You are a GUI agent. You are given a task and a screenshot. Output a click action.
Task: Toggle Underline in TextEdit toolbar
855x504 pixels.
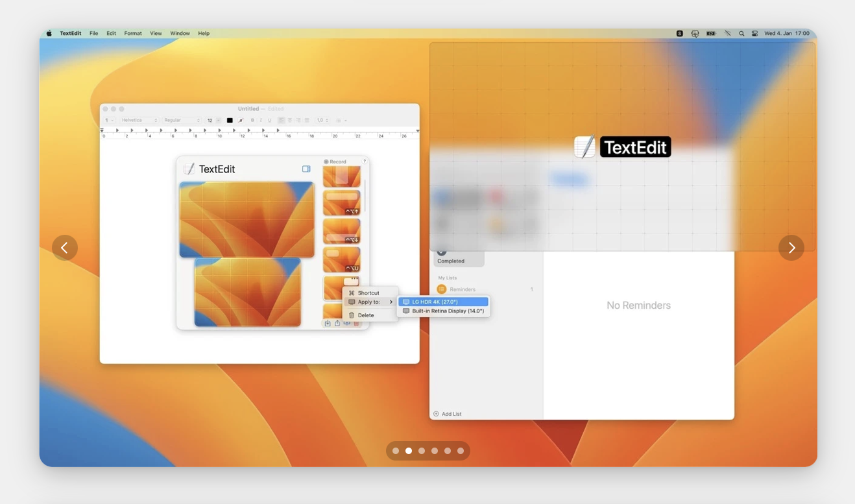coord(270,120)
